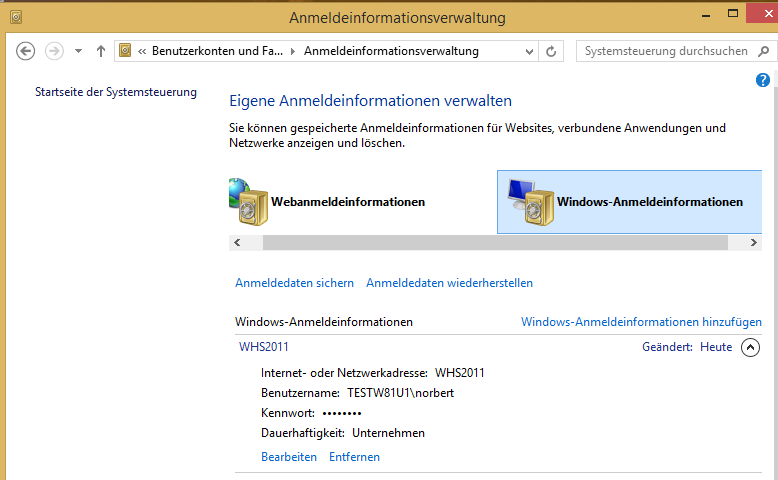778x480 pixels.
Task: Click the 'Dauerhaftigkeit: Unternehmen' line
Action: (343, 433)
